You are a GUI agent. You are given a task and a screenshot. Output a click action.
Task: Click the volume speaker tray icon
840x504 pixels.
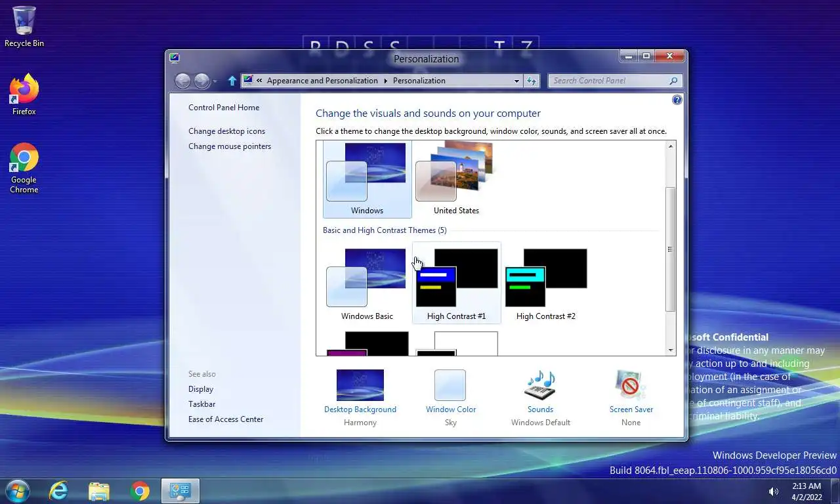774,492
